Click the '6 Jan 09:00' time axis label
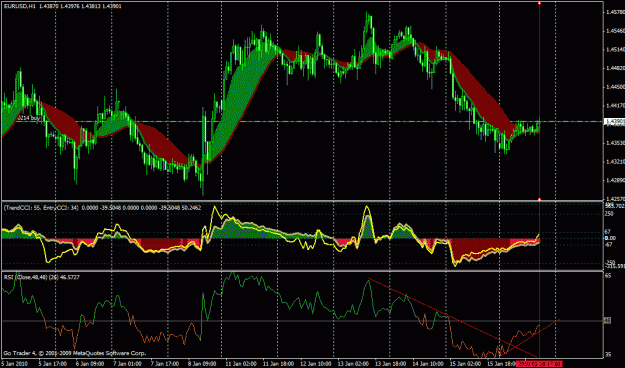The height and width of the screenshot is (368, 625). [x=90, y=364]
